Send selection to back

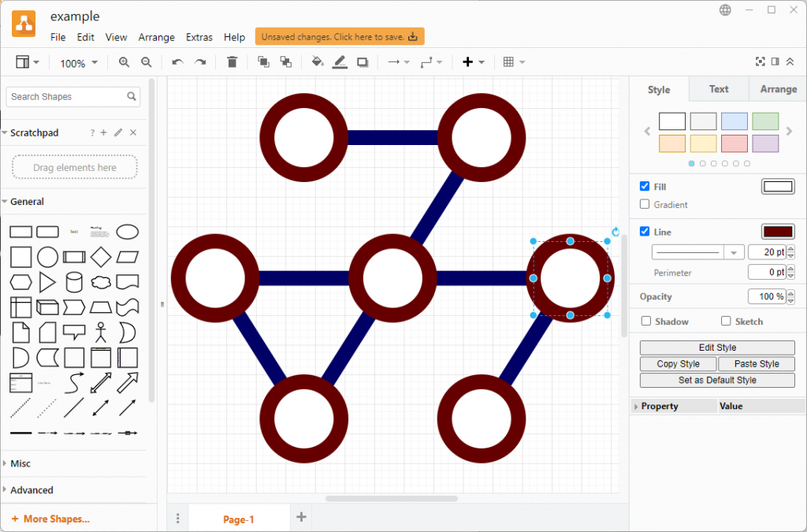285,62
